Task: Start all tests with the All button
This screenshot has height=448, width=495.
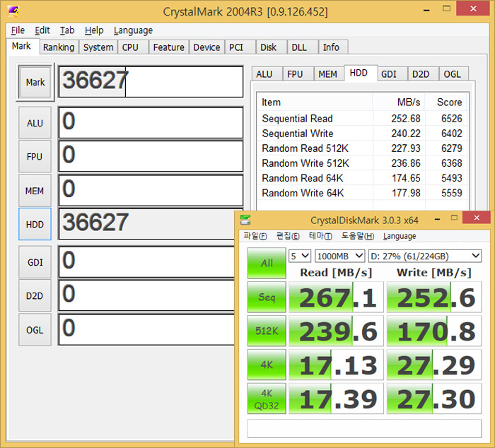Action: click(x=267, y=263)
